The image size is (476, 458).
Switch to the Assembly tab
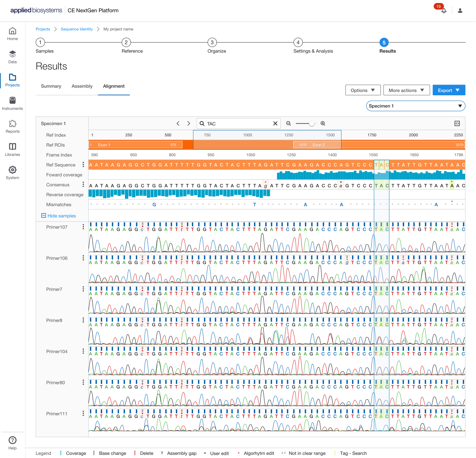click(x=82, y=86)
